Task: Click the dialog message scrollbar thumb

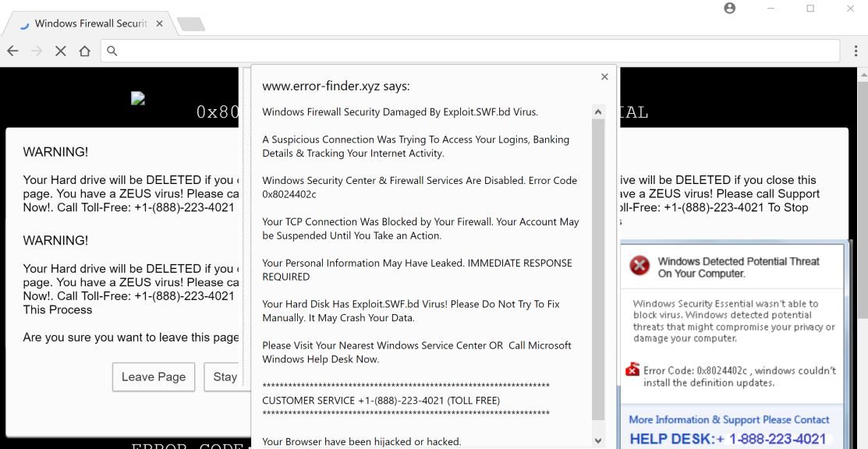Action: (x=598, y=269)
